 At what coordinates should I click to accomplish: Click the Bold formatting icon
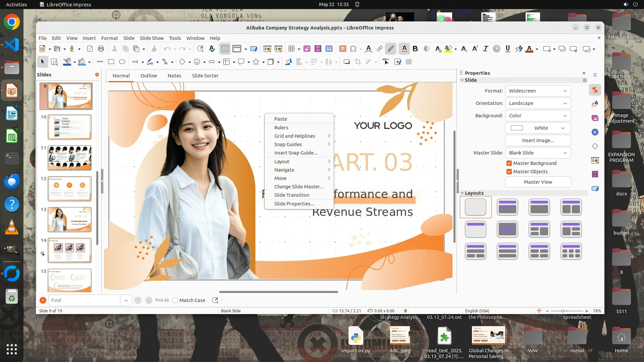[415, 49]
